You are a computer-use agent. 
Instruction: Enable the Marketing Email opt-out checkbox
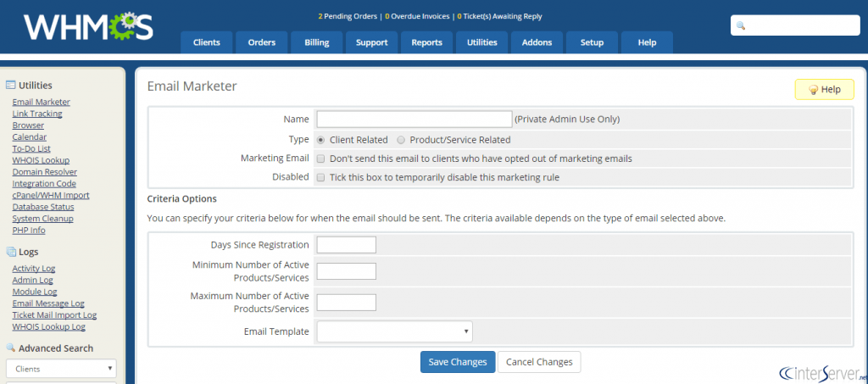coord(321,159)
